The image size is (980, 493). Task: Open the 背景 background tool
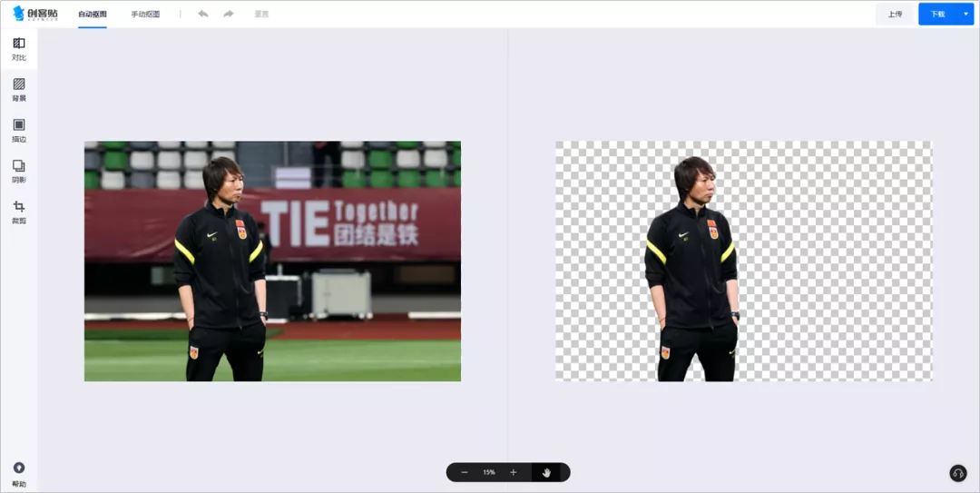[19, 90]
